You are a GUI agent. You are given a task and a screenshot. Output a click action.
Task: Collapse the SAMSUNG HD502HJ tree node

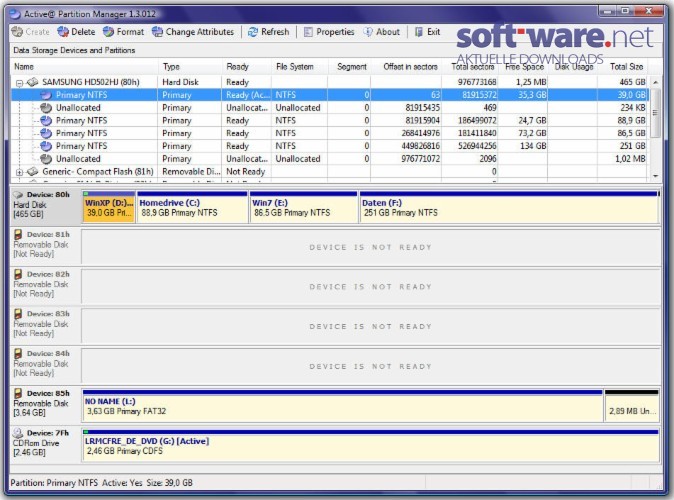pyautogui.click(x=19, y=82)
